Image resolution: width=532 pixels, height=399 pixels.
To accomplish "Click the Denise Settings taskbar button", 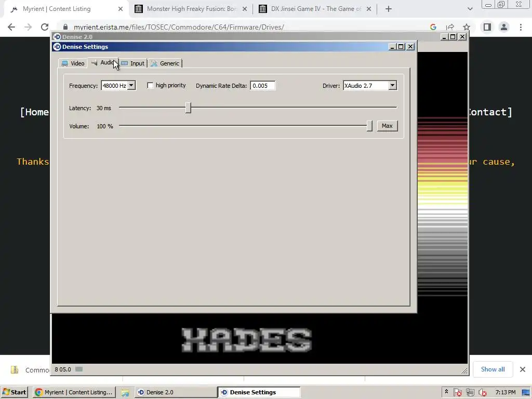I will pos(259,392).
